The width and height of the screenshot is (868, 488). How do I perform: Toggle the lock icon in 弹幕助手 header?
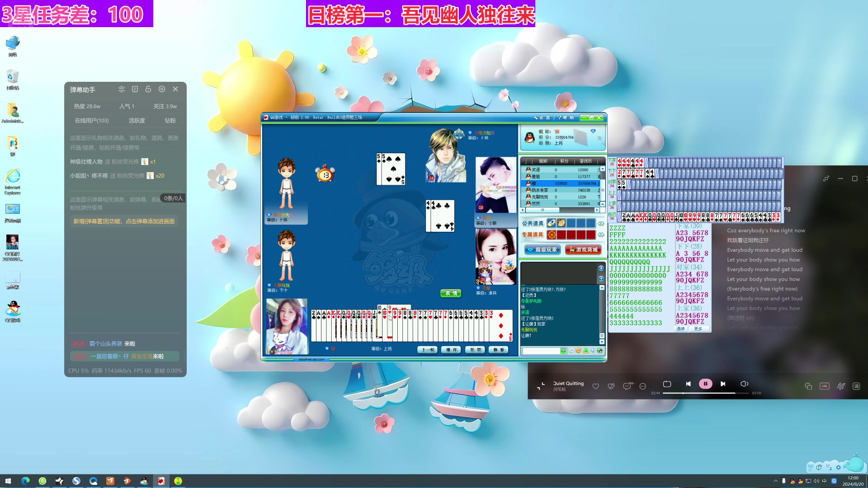(x=148, y=89)
